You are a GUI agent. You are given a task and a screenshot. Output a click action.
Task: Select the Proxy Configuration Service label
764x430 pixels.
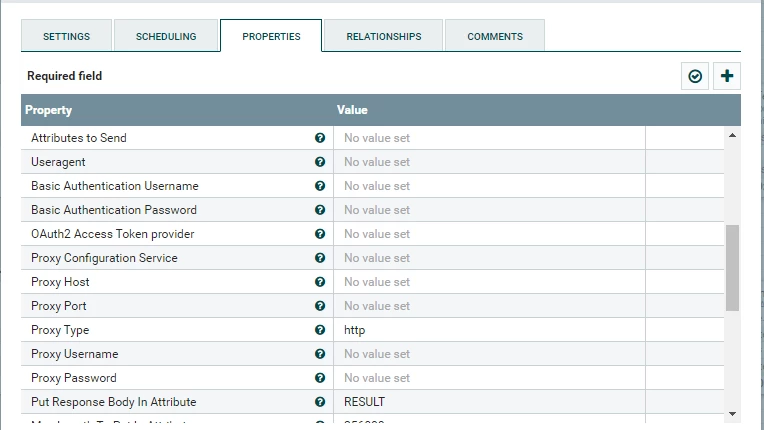pyautogui.click(x=104, y=258)
